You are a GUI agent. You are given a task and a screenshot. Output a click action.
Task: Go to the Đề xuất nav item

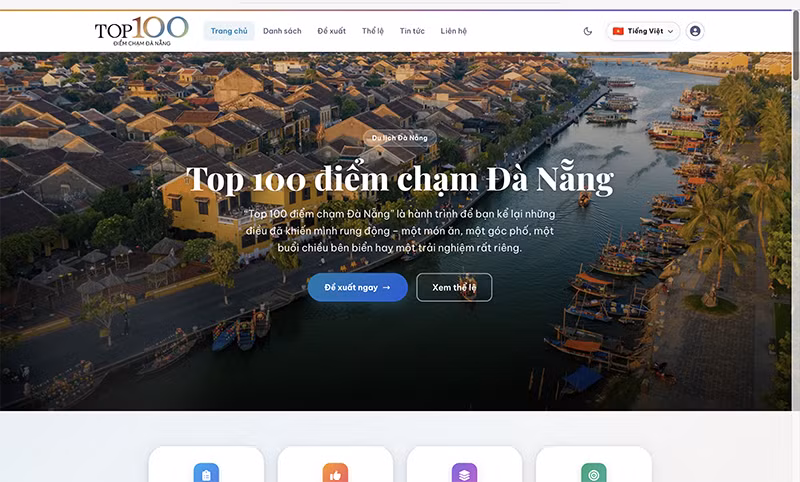[x=332, y=31]
